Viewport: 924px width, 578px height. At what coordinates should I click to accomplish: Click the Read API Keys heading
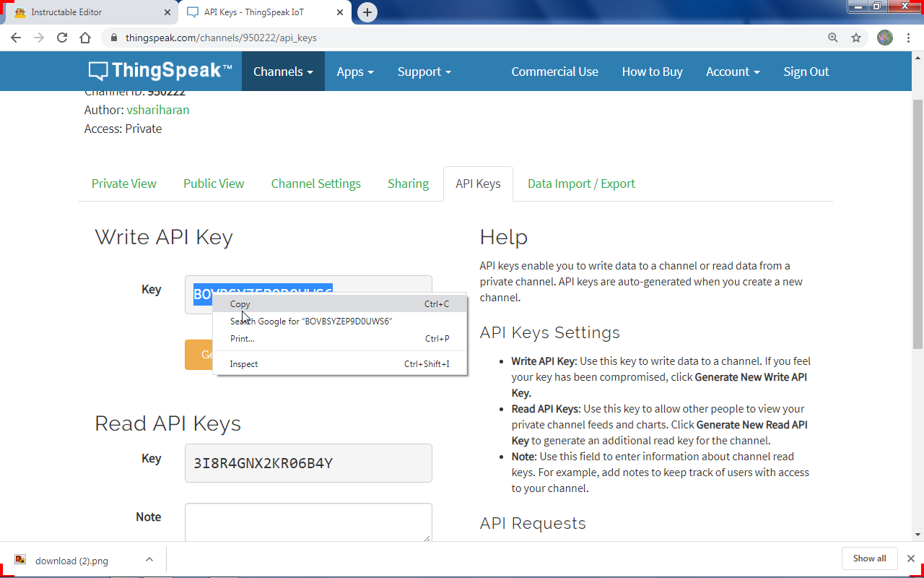(167, 423)
